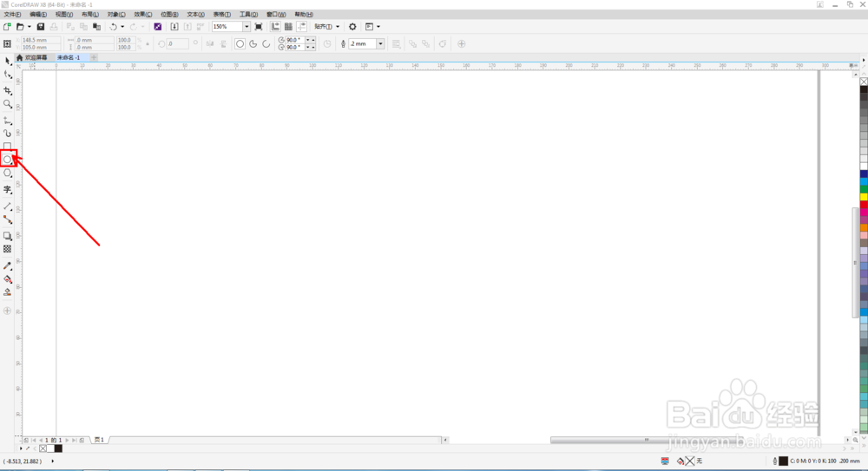Viewport: 868px width, 471px height.
Task: Open the 视图 (View) menu
Action: pyautogui.click(x=63, y=15)
